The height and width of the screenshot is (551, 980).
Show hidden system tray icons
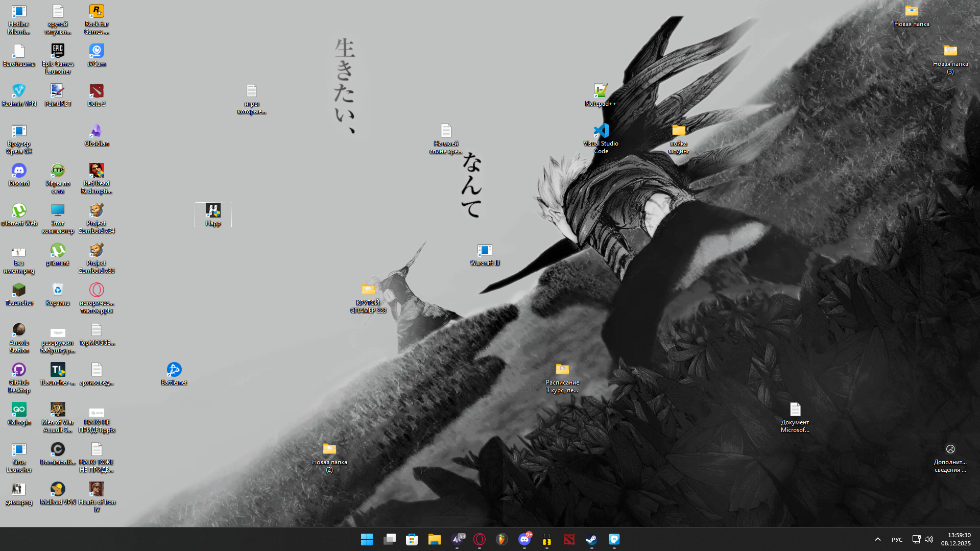[x=877, y=539]
